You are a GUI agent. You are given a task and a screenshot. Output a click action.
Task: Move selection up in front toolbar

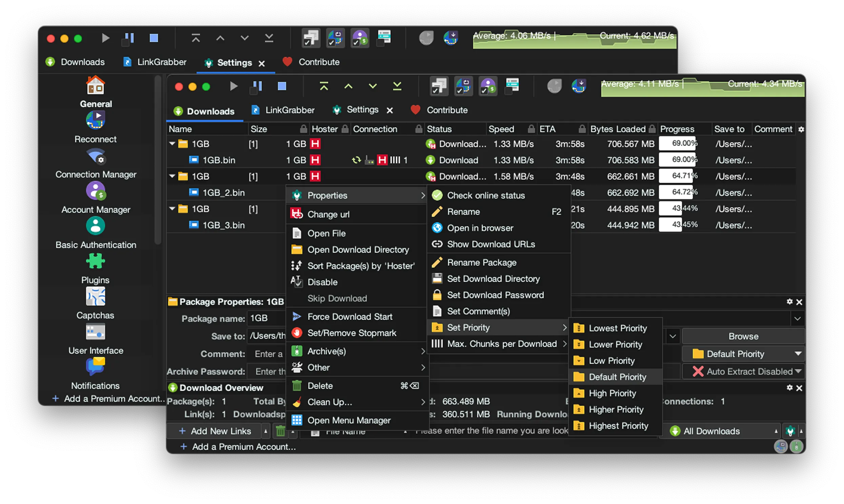point(348,86)
